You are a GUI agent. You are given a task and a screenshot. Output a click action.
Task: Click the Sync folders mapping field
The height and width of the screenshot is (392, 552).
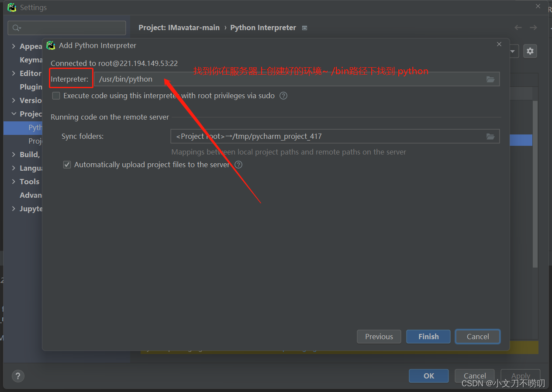335,136
